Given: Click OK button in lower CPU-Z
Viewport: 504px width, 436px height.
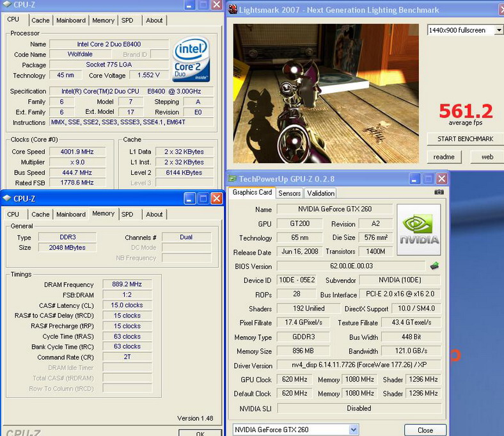Looking at the screenshot, I should click(x=200, y=433).
